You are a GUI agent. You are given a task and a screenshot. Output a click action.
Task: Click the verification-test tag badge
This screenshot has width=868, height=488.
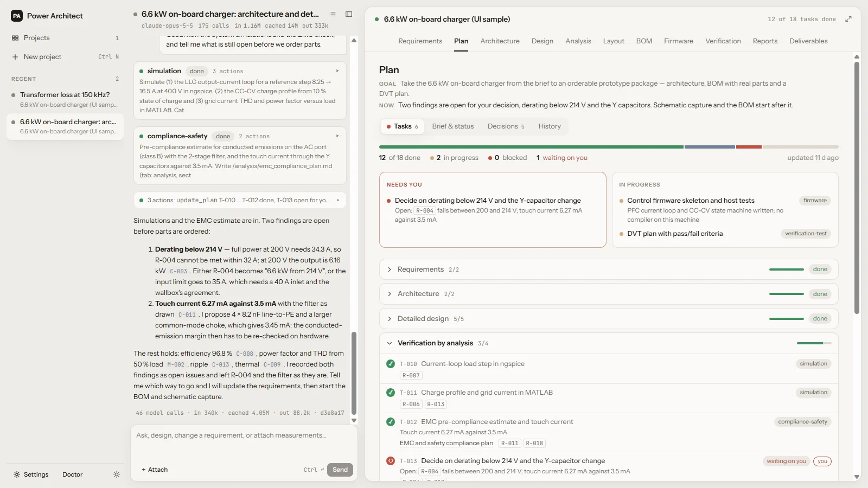pos(806,234)
